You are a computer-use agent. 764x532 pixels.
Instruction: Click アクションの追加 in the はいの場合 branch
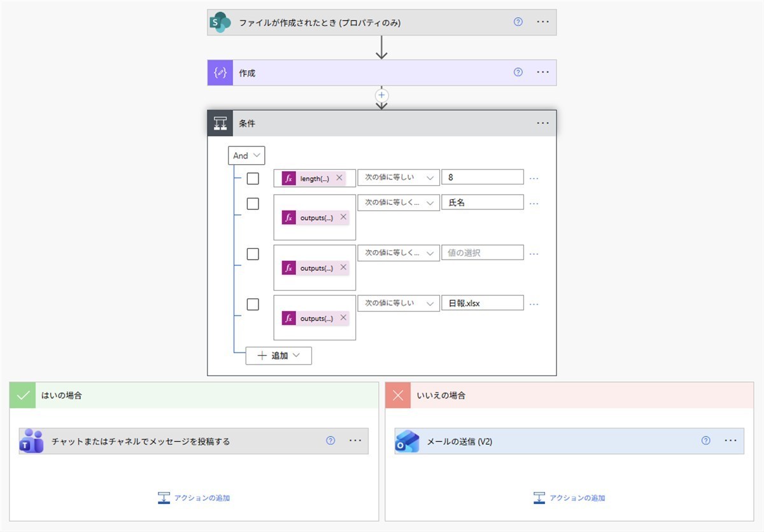point(194,498)
